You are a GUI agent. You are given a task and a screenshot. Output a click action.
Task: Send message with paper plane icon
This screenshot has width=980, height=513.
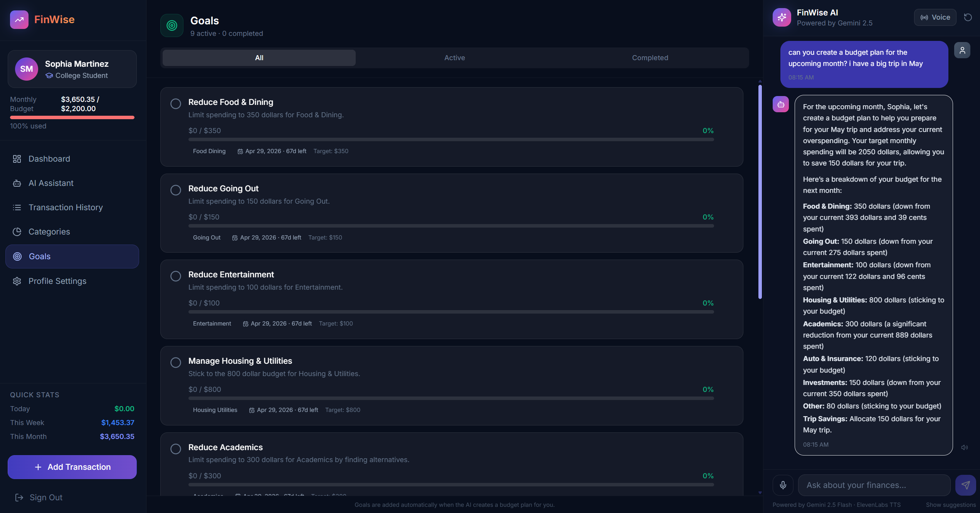click(x=965, y=485)
